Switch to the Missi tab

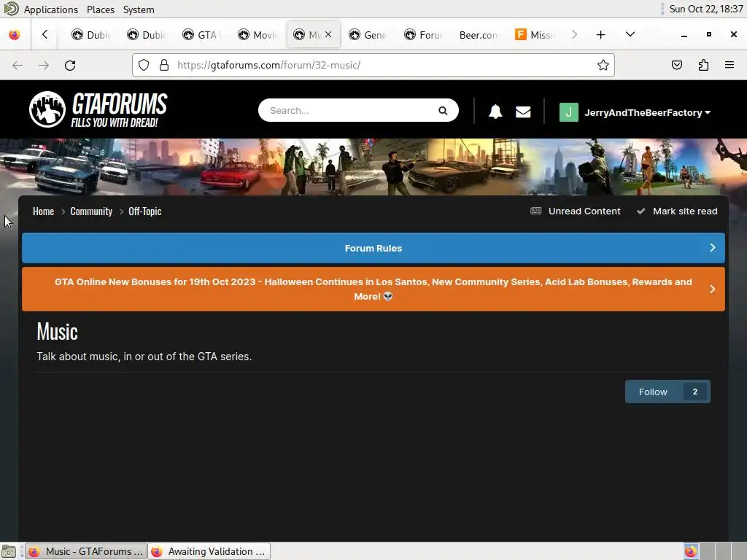coord(535,35)
